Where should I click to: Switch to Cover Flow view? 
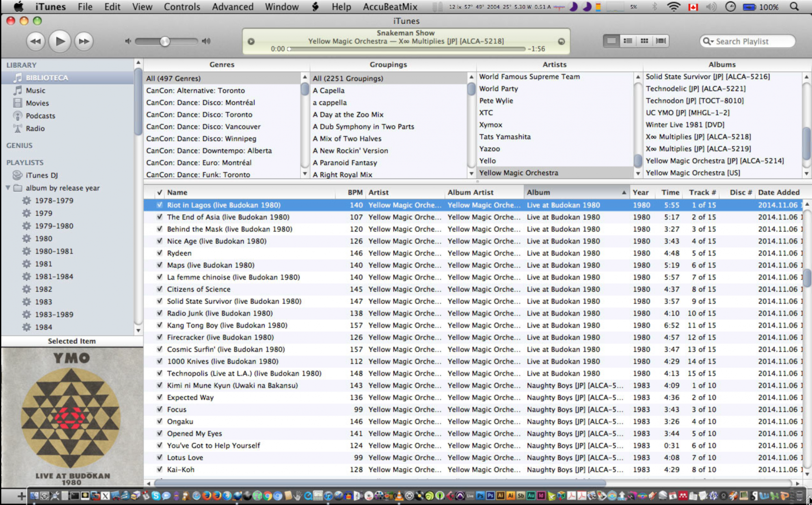[x=661, y=41]
